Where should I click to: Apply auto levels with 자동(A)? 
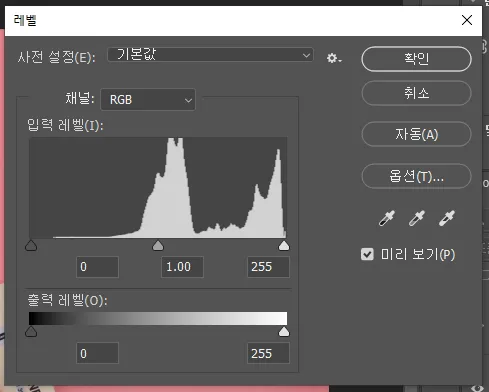(x=416, y=134)
